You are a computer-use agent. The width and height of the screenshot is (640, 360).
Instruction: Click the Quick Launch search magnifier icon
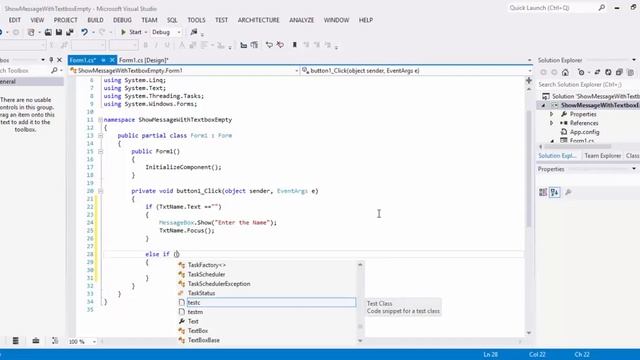coord(602,8)
